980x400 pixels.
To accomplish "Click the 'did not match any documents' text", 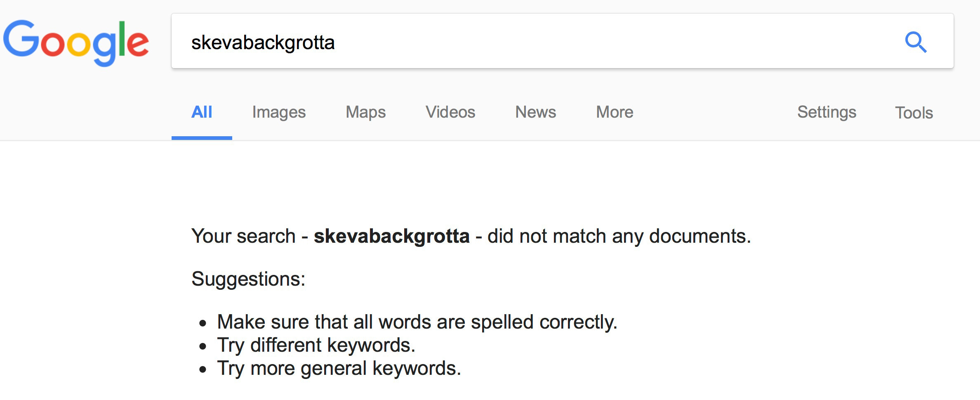I will (x=619, y=236).
